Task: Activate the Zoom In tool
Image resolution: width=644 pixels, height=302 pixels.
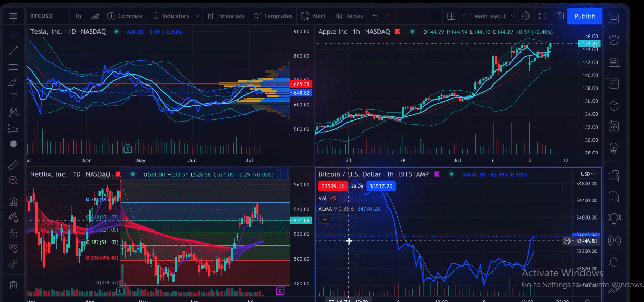Action: click(14, 180)
